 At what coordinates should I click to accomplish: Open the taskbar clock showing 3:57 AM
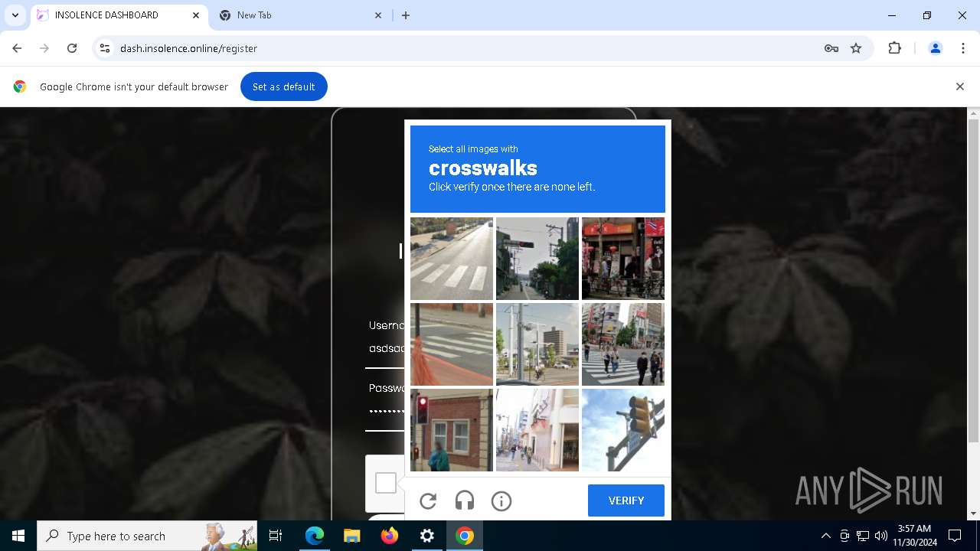point(914,536)
